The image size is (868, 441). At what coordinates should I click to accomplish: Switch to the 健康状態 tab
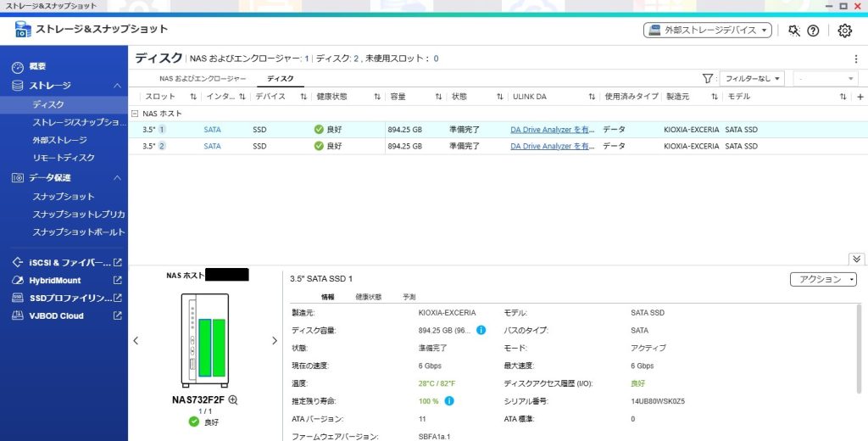coord(368,297)
